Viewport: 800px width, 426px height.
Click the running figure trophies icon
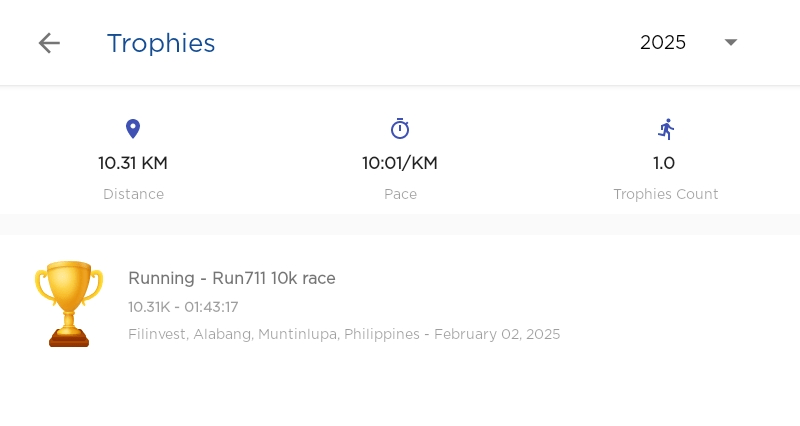pos(666,129)
